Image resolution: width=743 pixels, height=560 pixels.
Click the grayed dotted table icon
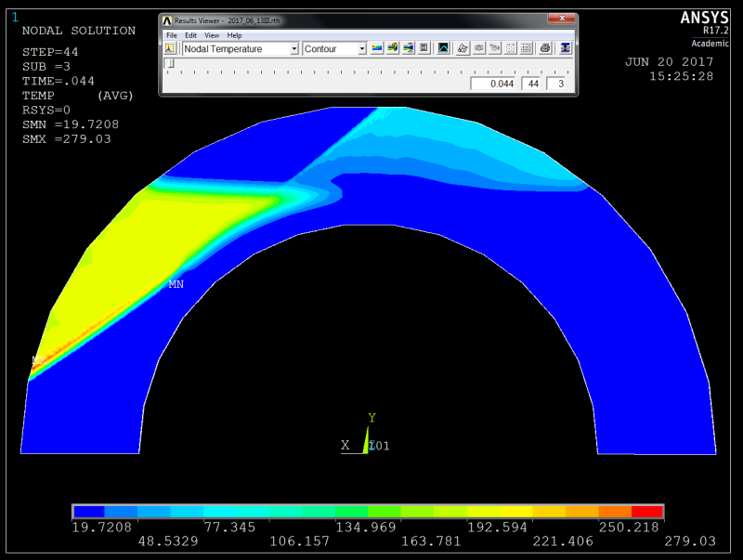pos(510,48)
